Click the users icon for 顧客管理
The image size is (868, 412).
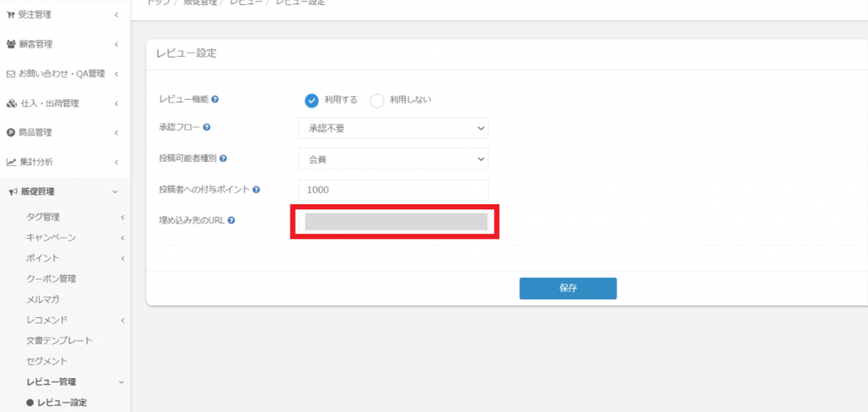(11, 44)
